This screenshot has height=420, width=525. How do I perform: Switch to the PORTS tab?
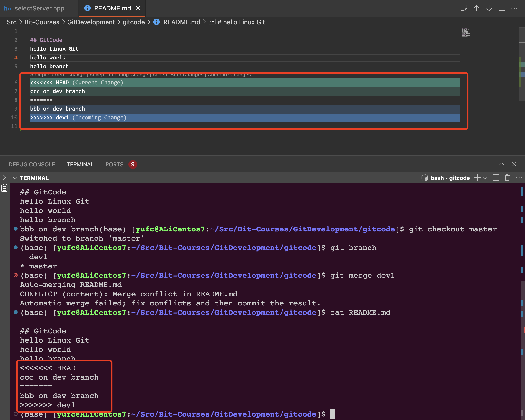[x=114, y=164]
